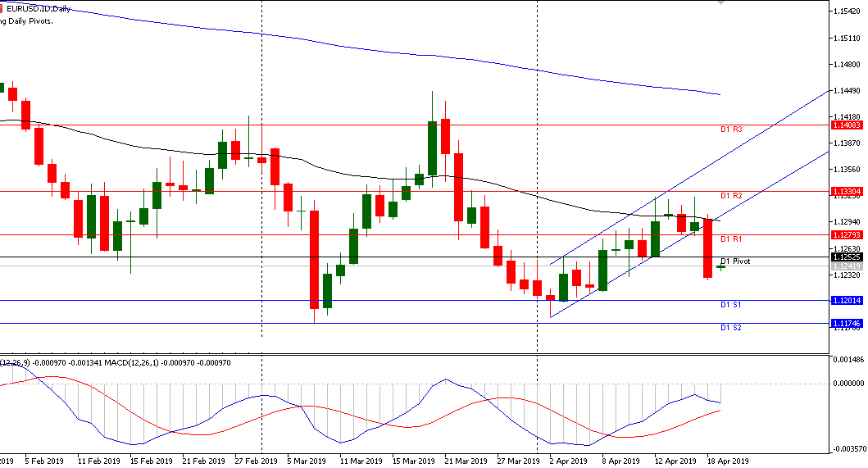Select the D1 Pivot label
This screenshot has height=468, width=868.
click(735, 261)
